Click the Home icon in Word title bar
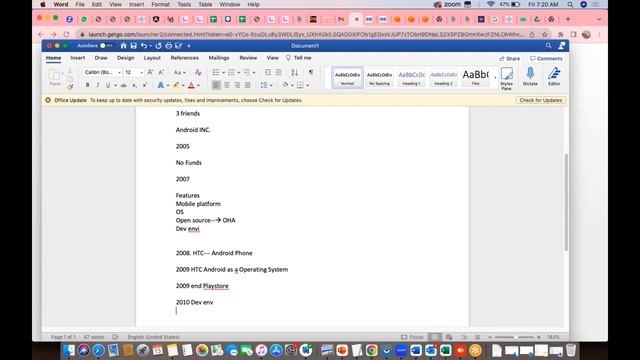This screenshot has width=640, height=360. point(123,46)
